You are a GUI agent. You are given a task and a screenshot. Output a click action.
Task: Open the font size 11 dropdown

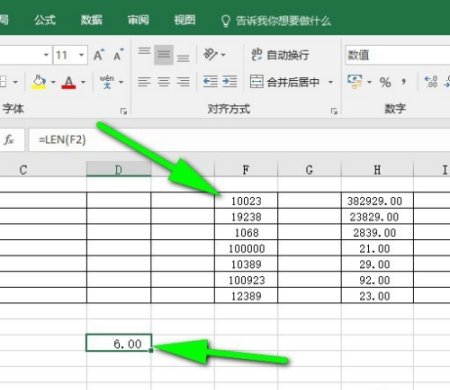coord(81,55)
